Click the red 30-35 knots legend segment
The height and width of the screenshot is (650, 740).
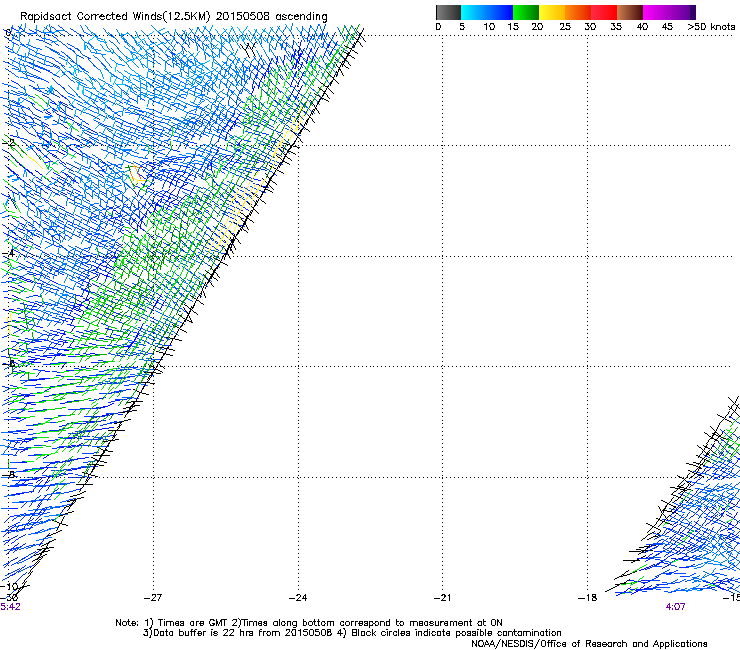604,12
